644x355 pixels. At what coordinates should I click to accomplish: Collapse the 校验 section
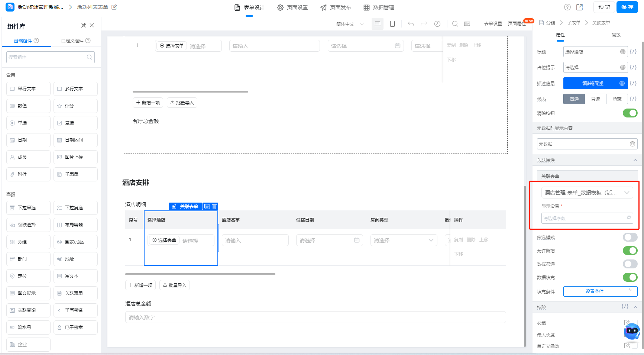click(x=635, y=307)
